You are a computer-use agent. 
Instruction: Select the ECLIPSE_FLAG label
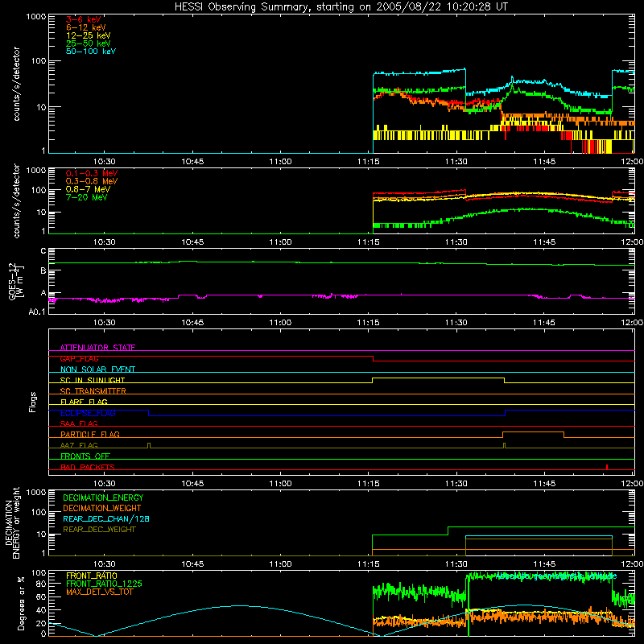pyautogui.click(x=88, y=413)
